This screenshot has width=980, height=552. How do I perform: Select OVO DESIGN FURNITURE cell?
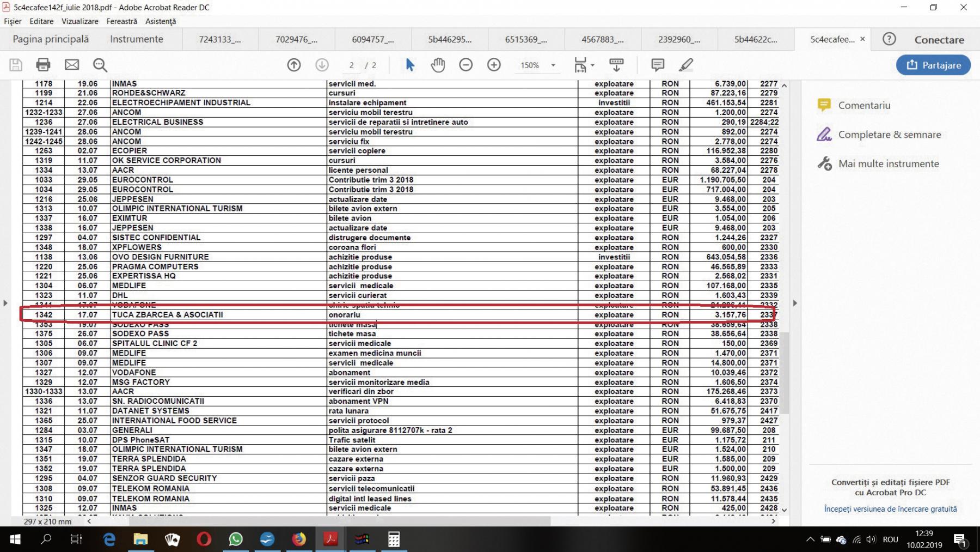click(x=218, y=257)
